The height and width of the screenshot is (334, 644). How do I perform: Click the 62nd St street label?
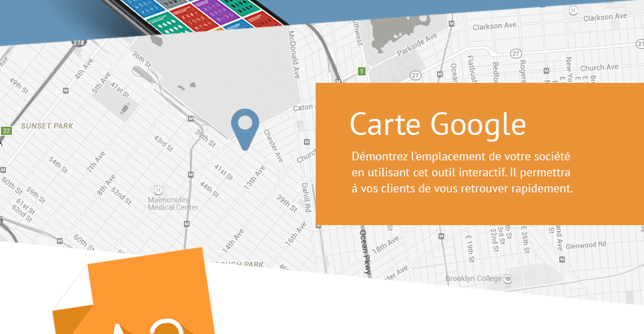(21, 214)
